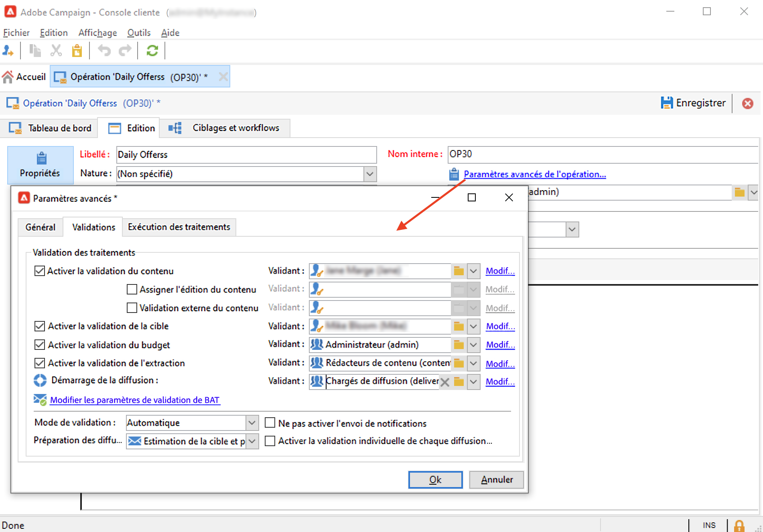Uncheck Activer la validation du contenu
Image resolution: width=763 pixels, height=532 pixels.
(x=39, y=271)
